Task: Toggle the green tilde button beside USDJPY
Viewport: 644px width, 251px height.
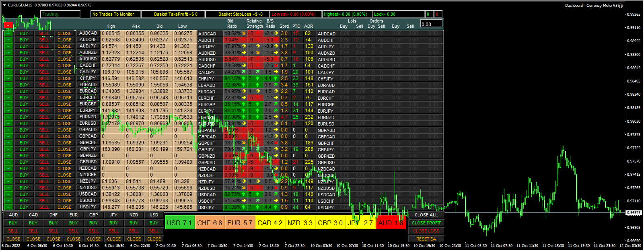Action: [x=8, y=207]
